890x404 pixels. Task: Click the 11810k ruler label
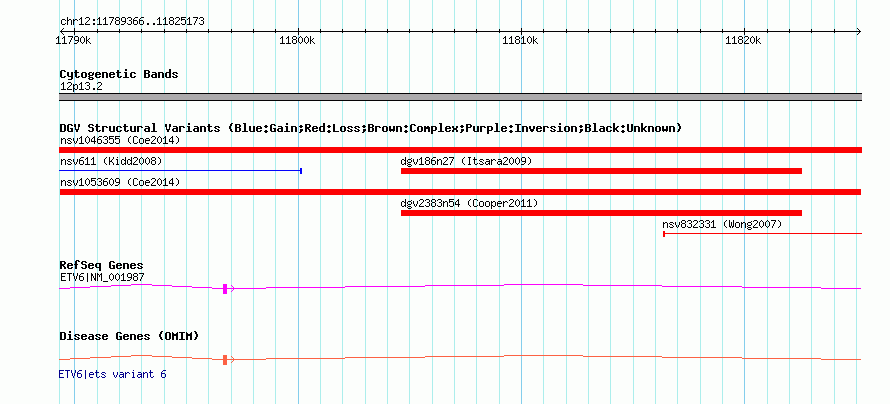pos(520,41)
